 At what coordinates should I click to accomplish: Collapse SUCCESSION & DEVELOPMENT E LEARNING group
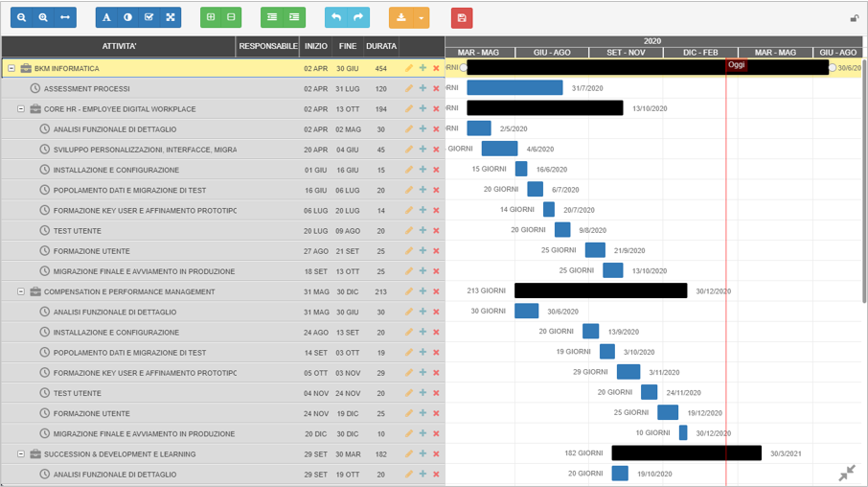tap(20, 454)
